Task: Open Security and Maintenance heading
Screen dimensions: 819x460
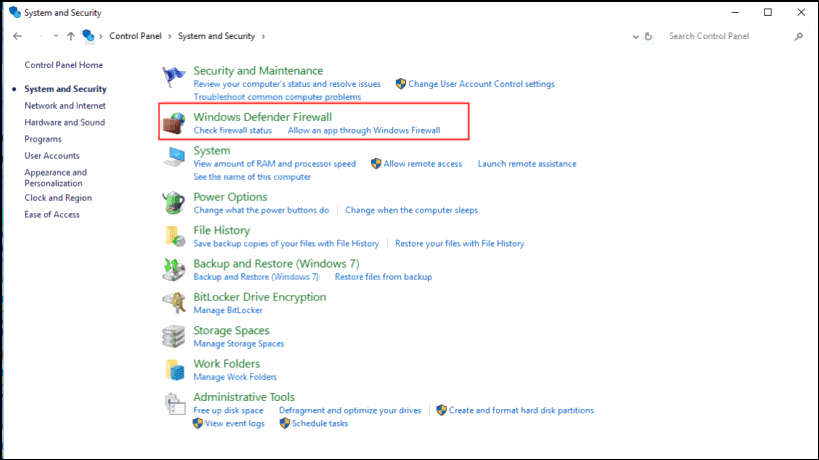Action: click(258, 70)
